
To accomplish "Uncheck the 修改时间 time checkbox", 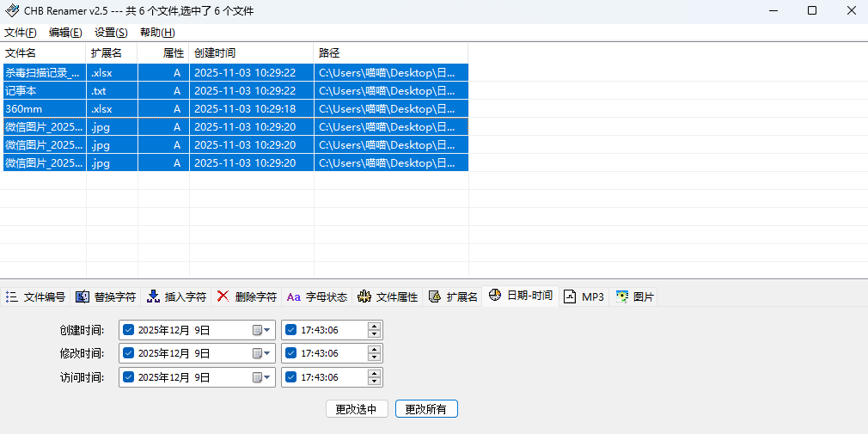I will (290, 353).
